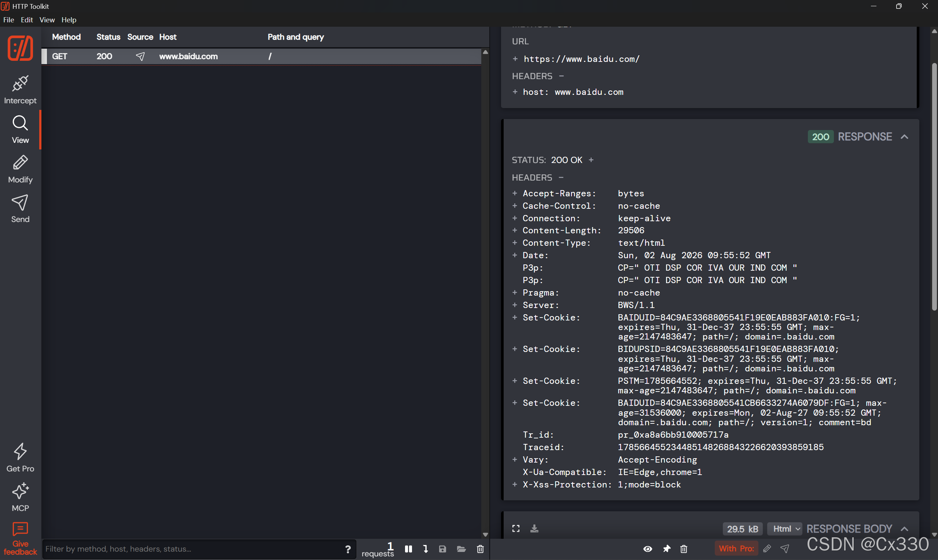Expand Content-Length header info
The width and height of the screenshot is (938, 560).
tap(515, 230)
